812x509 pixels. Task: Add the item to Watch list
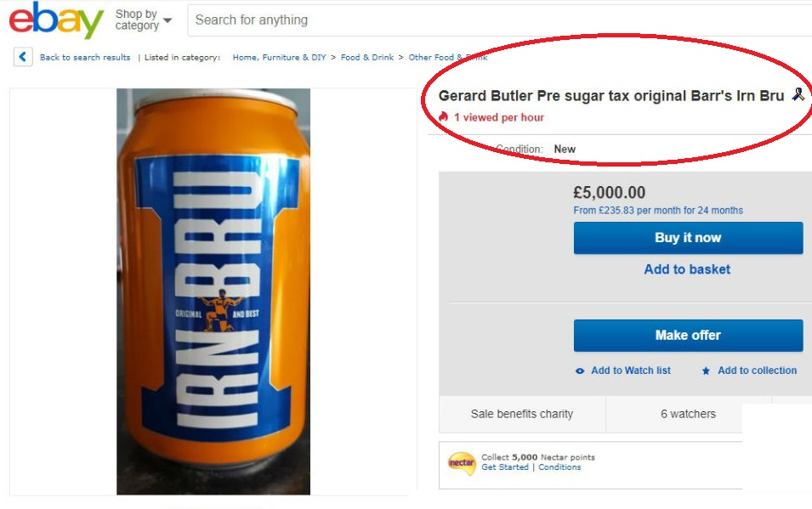(630, 370)
